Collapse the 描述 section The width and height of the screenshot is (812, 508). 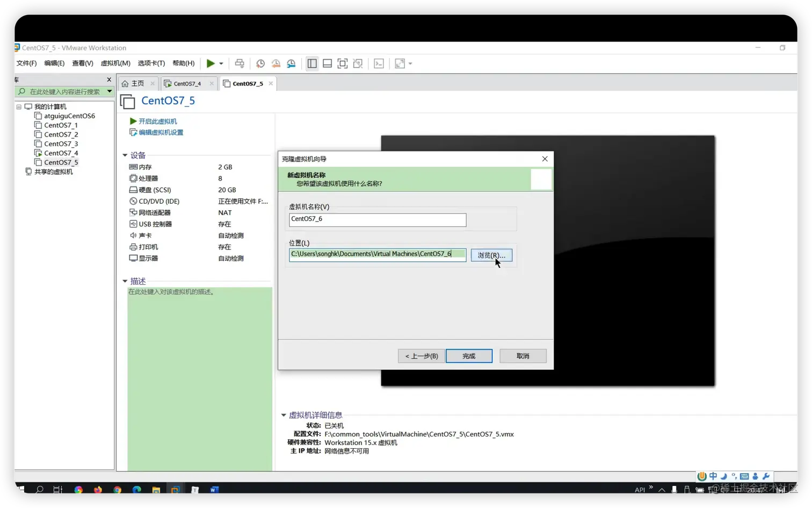pos(125,281)
